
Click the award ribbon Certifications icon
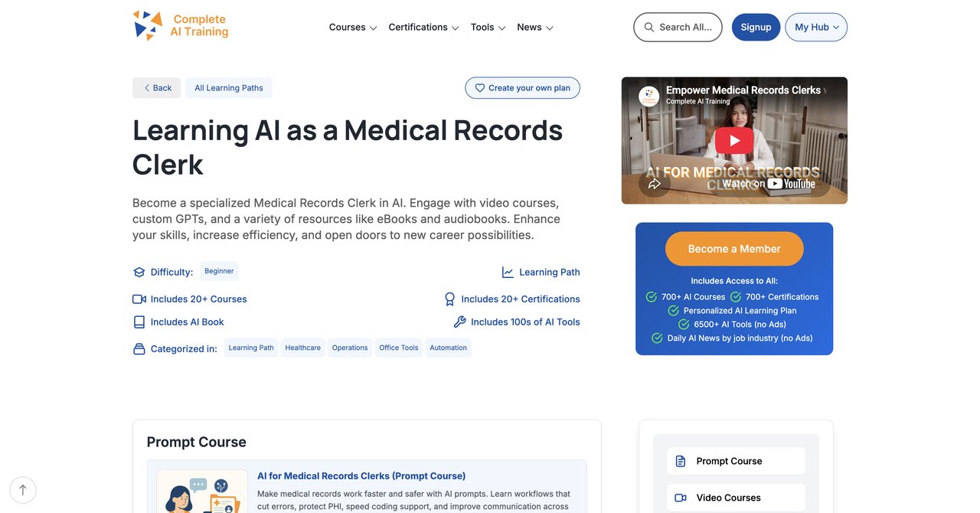click(450, 299)
